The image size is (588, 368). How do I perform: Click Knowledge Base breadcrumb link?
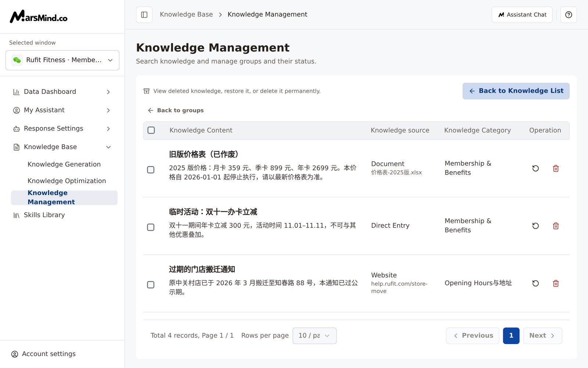(x=186, y=14)
